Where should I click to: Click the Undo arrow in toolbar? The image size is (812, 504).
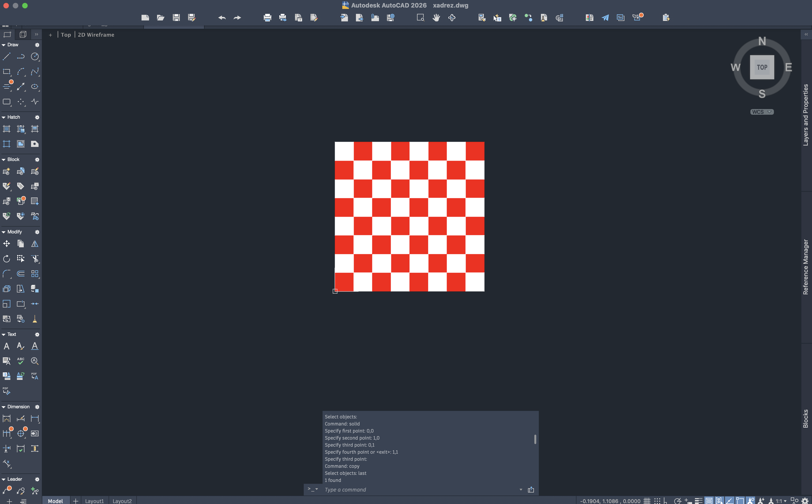click(x=222, y=18)
